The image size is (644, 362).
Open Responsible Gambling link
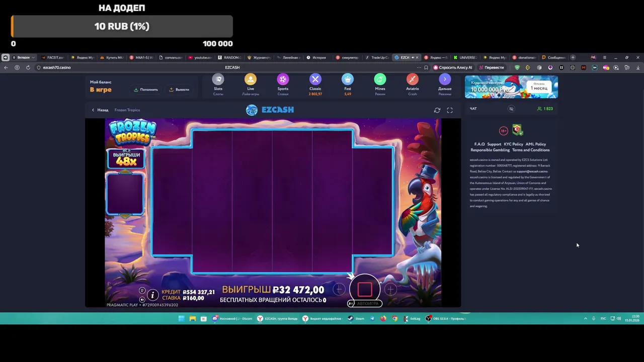(490, 150)
